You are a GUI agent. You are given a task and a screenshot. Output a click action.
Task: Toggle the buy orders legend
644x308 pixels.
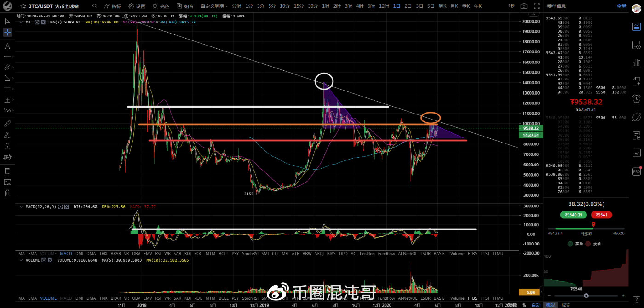pyautogui.click(x=575, y=244)
